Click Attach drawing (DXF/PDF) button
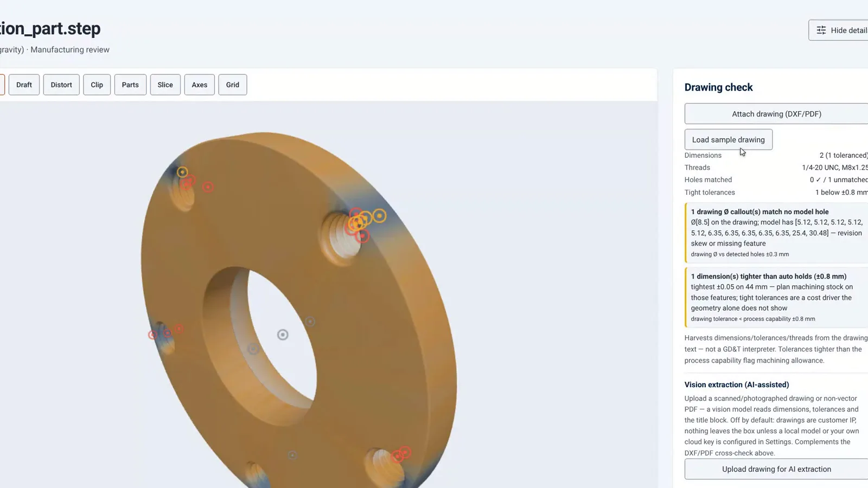 tap(776, 114)
